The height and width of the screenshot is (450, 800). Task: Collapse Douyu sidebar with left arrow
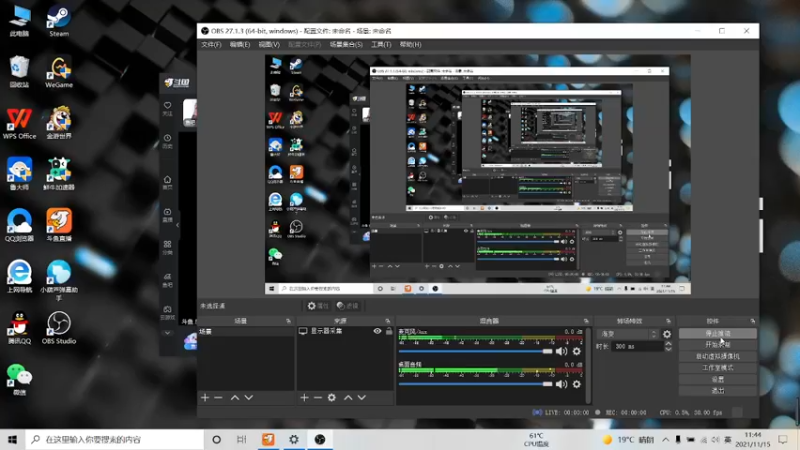click(178, 225)
